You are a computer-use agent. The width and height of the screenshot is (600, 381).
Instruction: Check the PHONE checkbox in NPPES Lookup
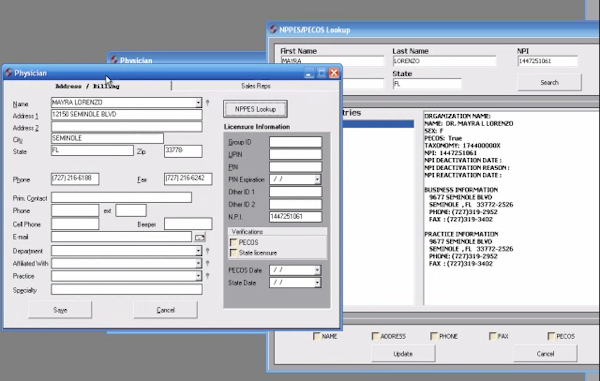coord(434,336)
